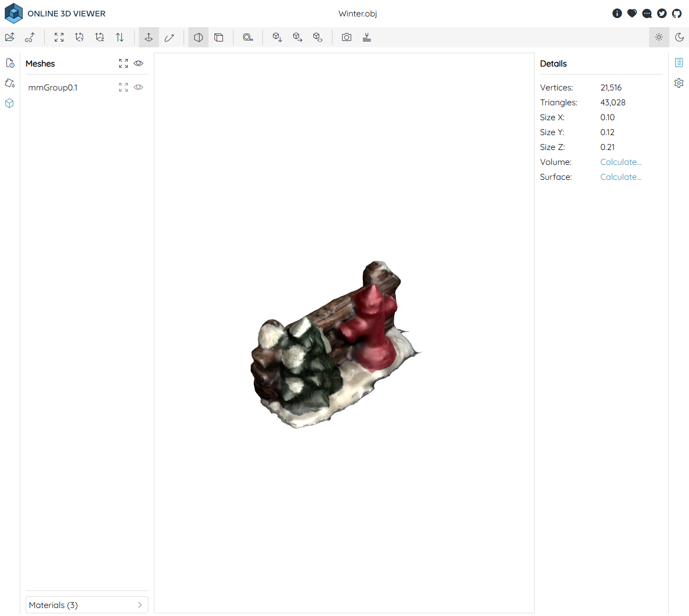Flip the up vector

pos(120,37)
